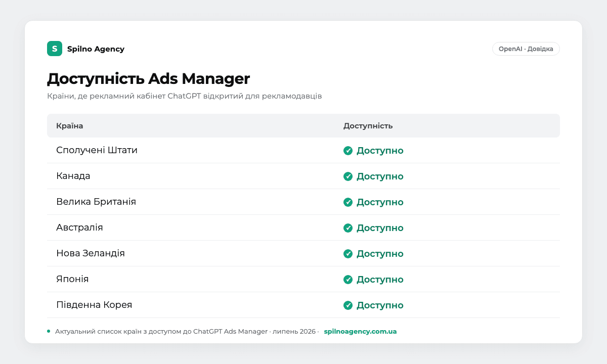The image size is (607, 364).
Task: Click the check icon for Велика Британія
Action: (348, 202)
